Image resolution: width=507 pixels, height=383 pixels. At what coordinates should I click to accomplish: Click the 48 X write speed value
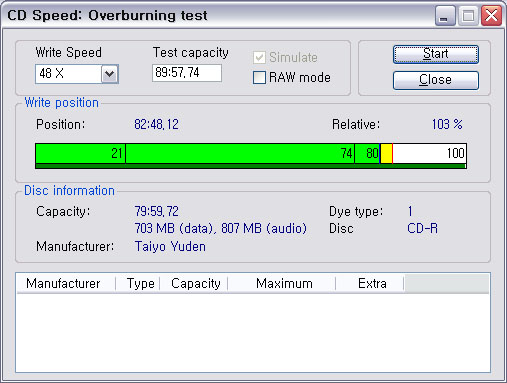point(52,73)
